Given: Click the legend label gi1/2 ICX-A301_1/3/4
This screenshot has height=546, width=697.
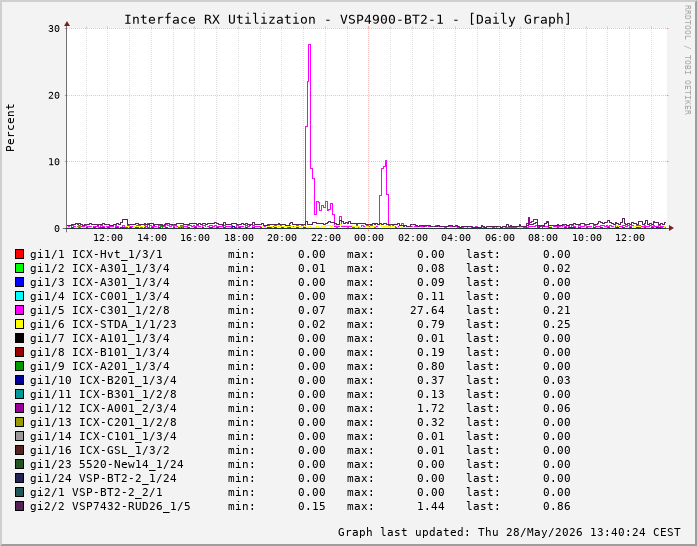Looking at the screenshot, I should tap(100, 268).
